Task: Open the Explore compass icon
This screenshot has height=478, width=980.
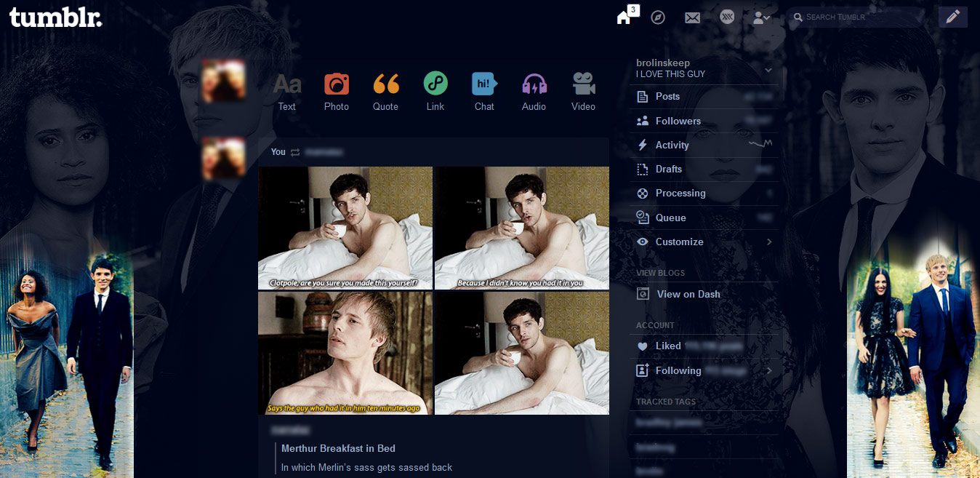Action: [x=658, y=17]
